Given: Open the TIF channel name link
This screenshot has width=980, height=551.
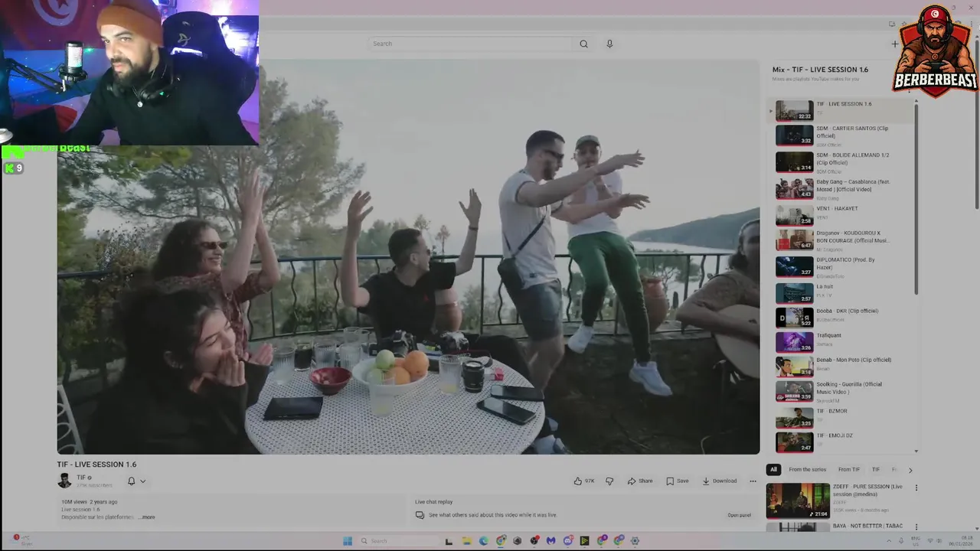Looking at the screenshot, I should pos(81,478).
